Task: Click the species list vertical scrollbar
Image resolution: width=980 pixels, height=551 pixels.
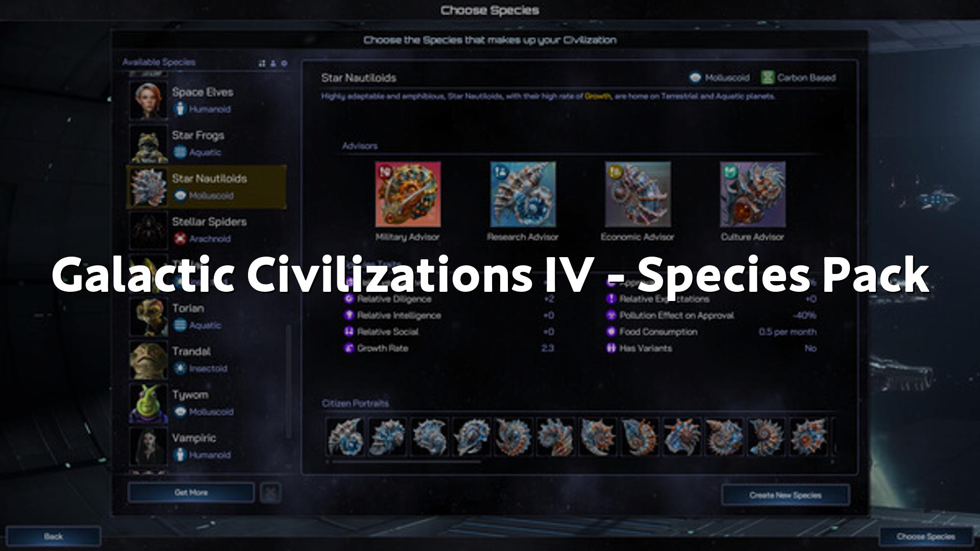Action: [289, 382]
